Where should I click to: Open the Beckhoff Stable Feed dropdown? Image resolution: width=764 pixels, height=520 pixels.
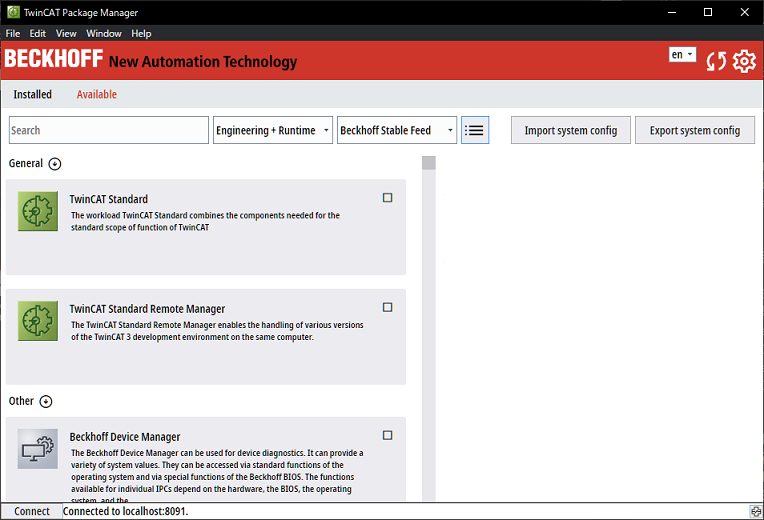pos(397,130)
